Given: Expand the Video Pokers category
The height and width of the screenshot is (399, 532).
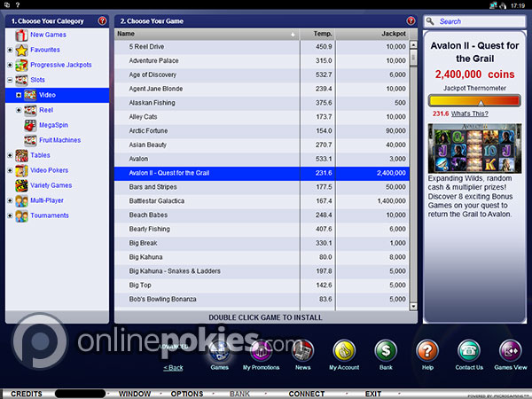Looking at the screenshot, I should [x=10, y=170].
